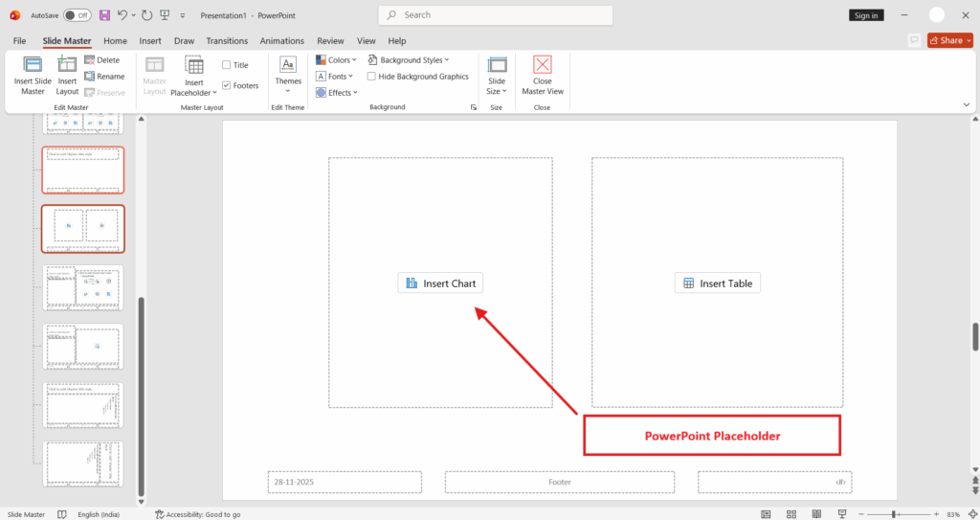Screen dimensions: 980x520
Task: Click the Insert Slide Master icon
Action: tap(33, 65)
